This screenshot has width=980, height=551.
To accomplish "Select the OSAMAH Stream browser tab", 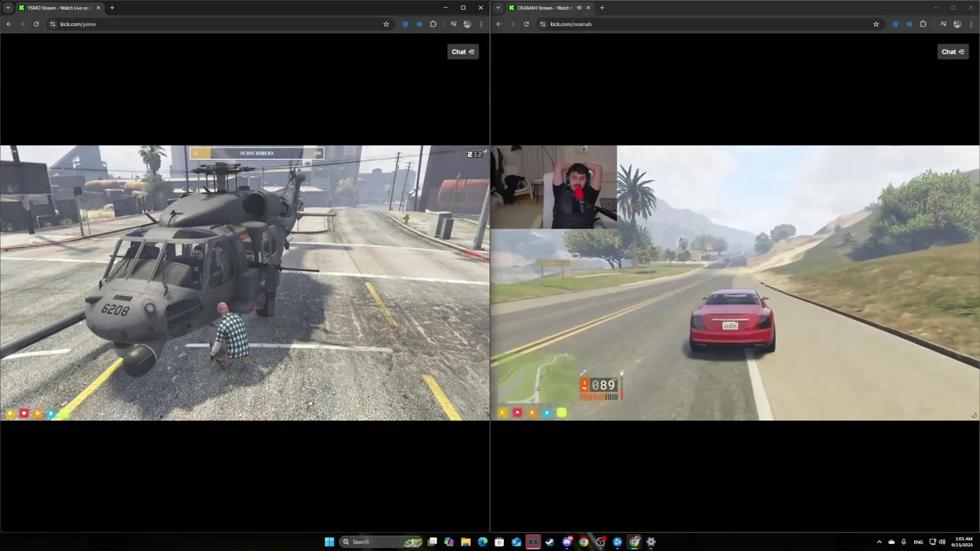I will 548,8.
